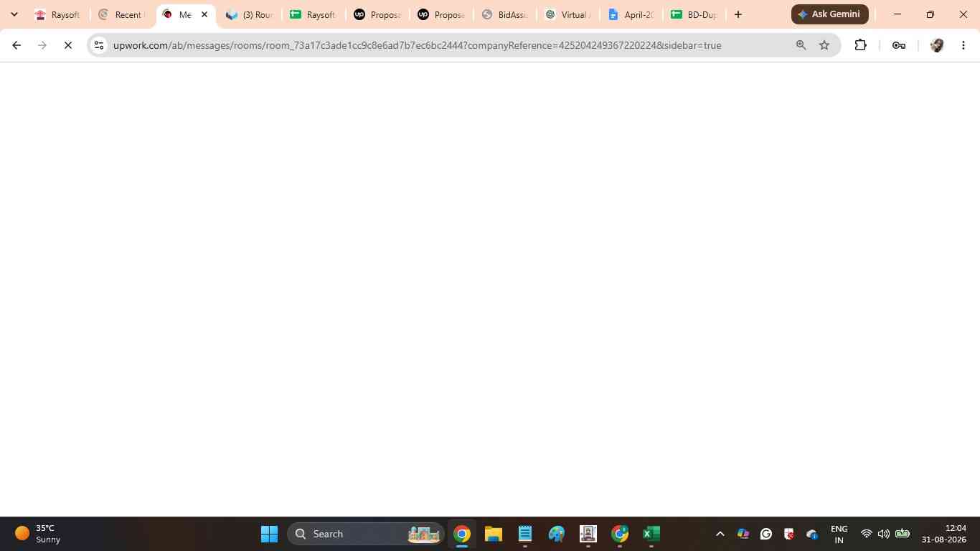Viewport: 980px width, 551px height.
Task: Show hidden system tray icons
Action: click(720, 534)
